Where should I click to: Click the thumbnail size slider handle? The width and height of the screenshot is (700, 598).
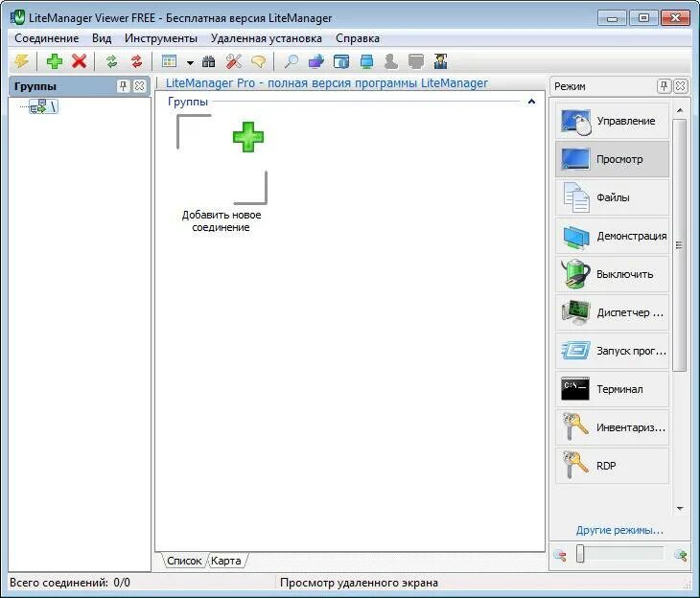click(x=580, y=553)
